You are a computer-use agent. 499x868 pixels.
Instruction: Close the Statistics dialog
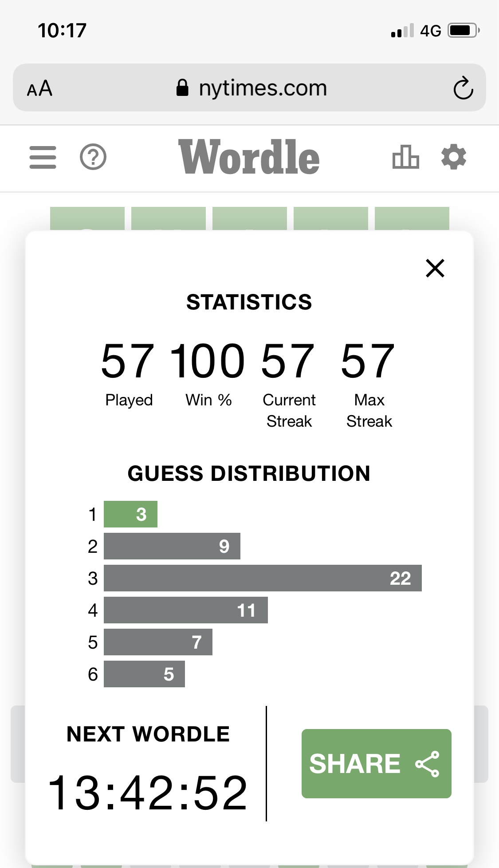pyautogui.click(x=435, y=268)
